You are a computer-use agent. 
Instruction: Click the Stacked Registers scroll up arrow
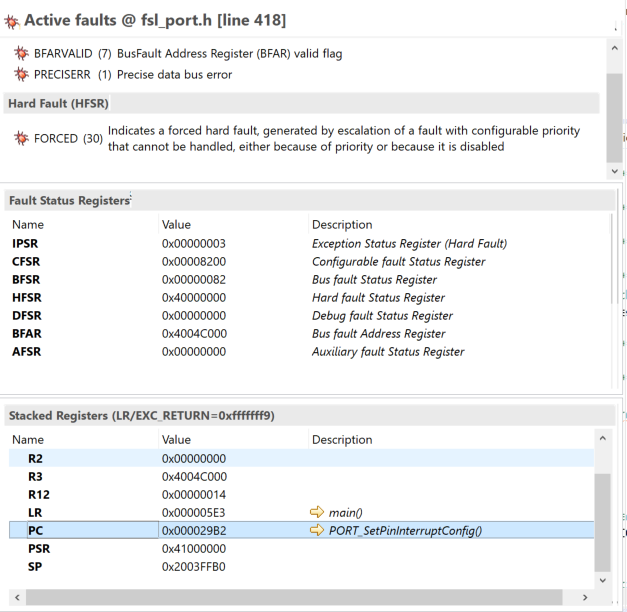pyautogui.click(x=601, y=438)
